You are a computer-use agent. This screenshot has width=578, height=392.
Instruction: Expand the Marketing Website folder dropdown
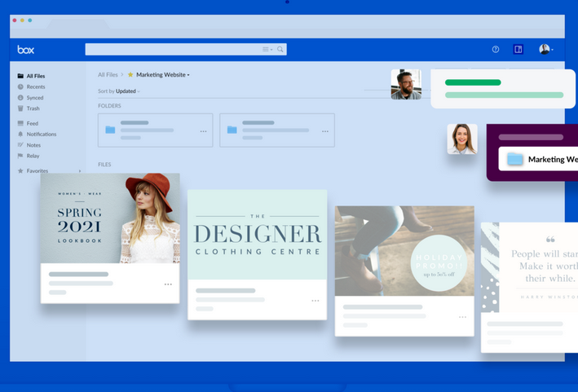pyautogui.click(x=188, y=75)
